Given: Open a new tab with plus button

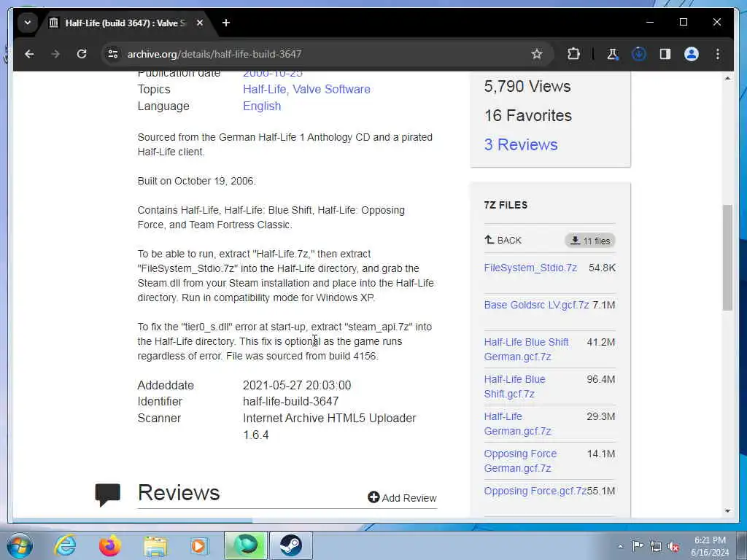Looking at the screenshot, I should (226, 23).
